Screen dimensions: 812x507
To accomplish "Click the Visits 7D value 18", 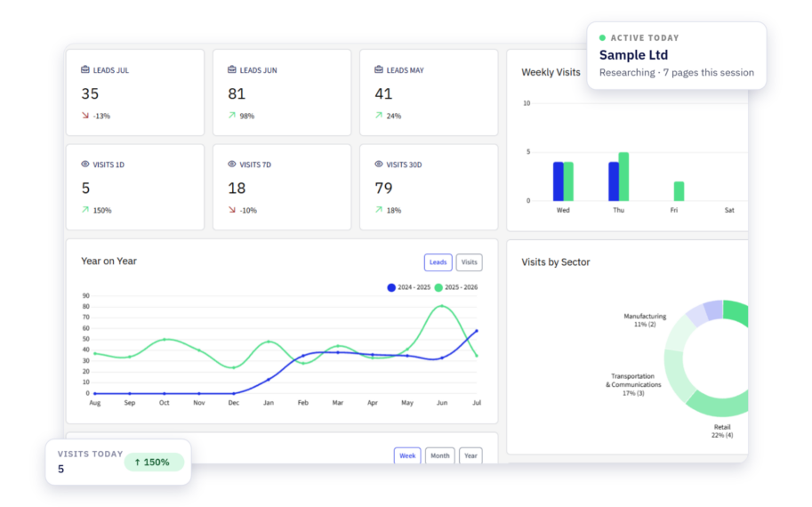I will [x=237, y=188].
